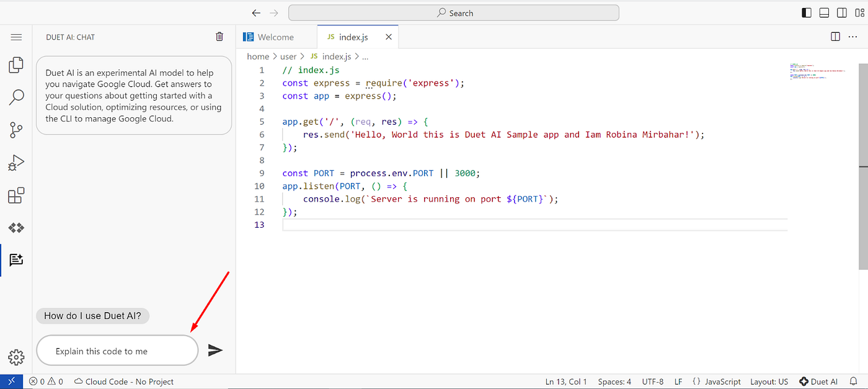
Task: Open the Explorer files view
Action: [16, 65]
